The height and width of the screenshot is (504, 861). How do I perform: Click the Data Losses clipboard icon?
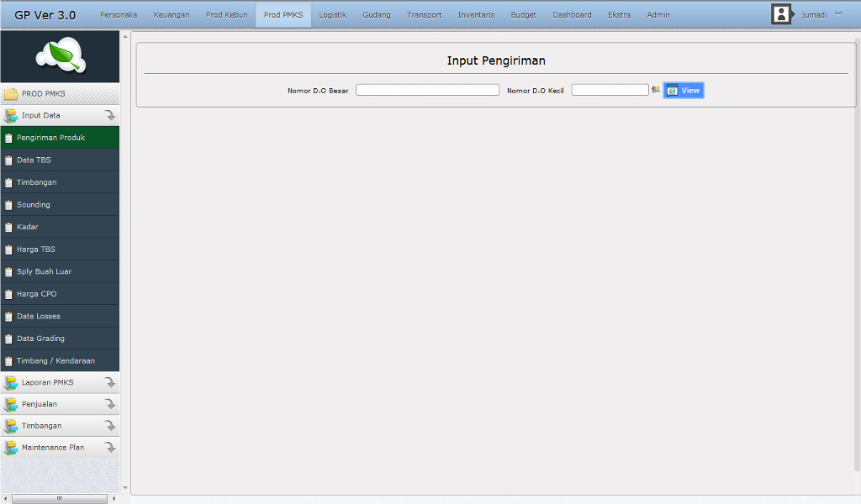(8, 317)
